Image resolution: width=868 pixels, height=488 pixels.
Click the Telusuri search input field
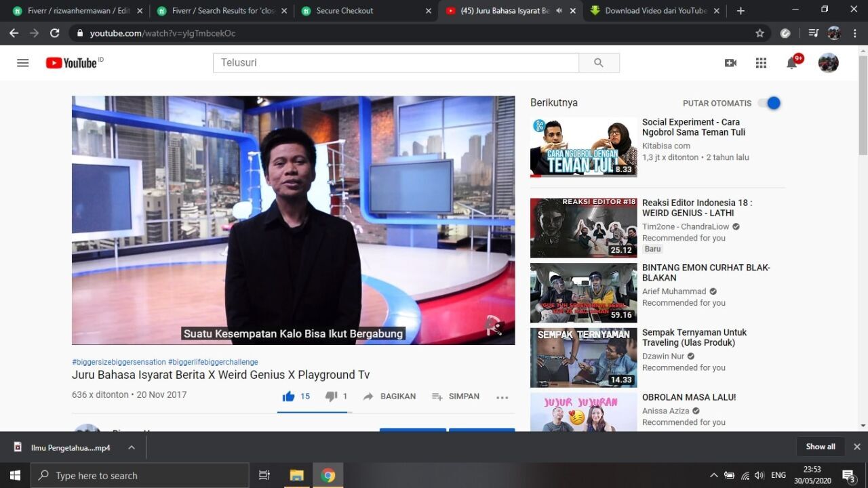coord(396,63)
